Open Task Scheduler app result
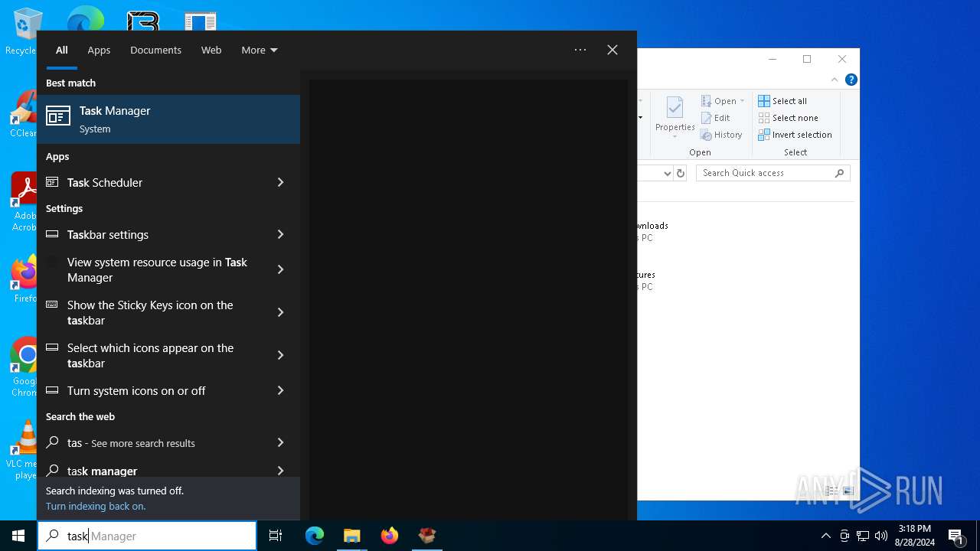This screenshot has width=980, height=551. pos(168,182)
